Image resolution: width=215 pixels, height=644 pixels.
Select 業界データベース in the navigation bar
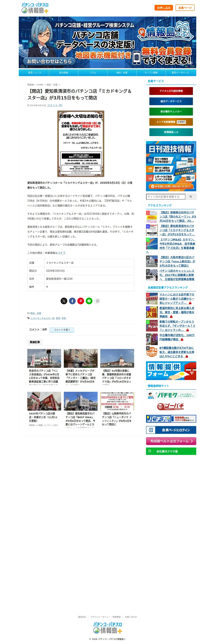[180, 73]
